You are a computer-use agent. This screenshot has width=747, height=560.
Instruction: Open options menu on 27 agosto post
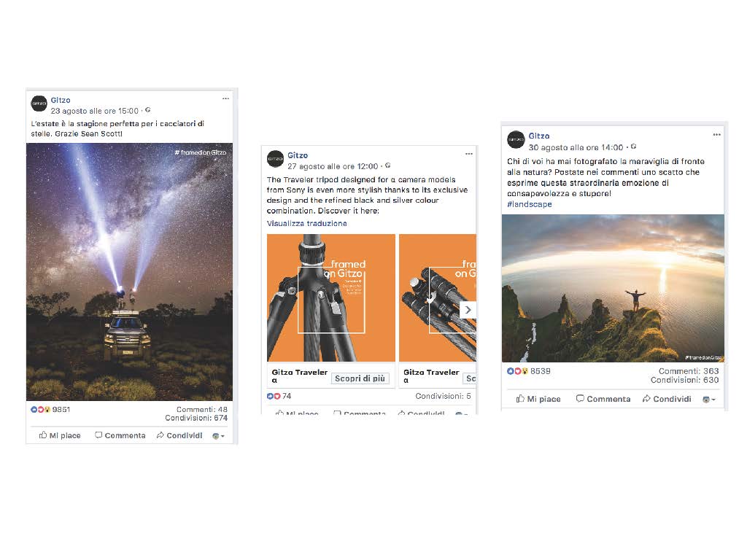tap(469, 154)
